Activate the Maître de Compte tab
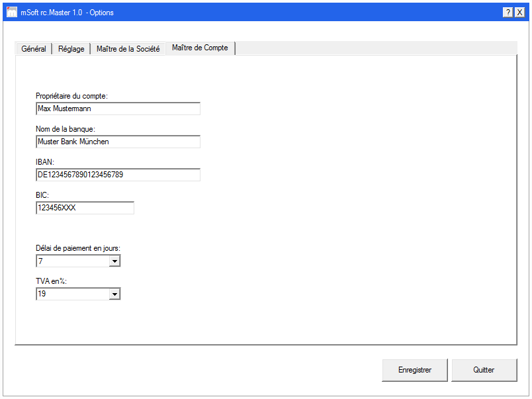The image size is (532, 399). [x=200, y=48]
